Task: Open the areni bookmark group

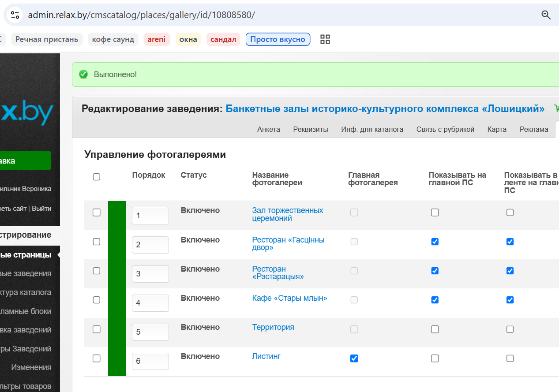Action: click(157, 39)
